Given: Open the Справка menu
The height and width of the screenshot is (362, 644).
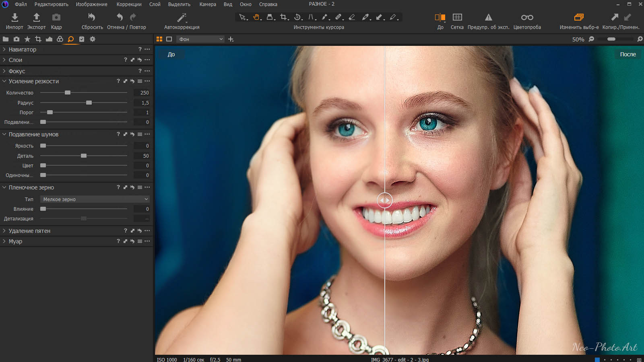Looking at the screenshot, I should click(268, 4).
